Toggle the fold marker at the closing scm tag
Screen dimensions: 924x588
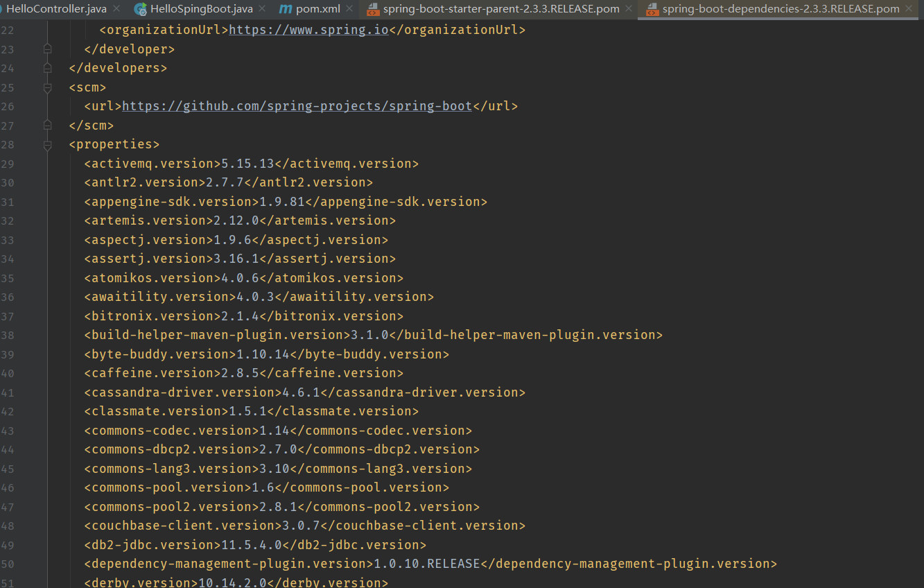pyautogui.click(x=47, y=126)
